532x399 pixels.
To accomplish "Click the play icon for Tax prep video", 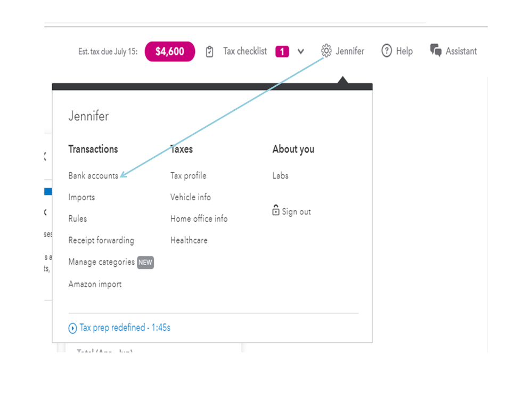I will [73, 328].
